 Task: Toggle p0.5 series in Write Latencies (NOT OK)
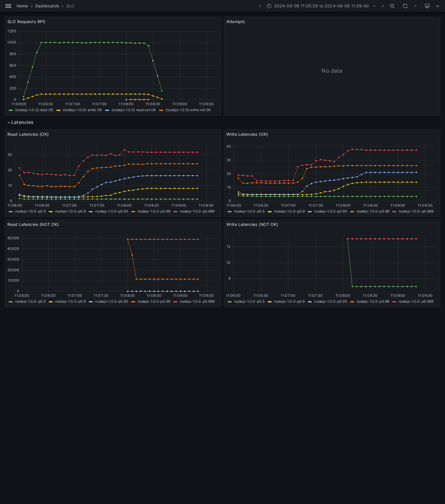[249, 302]
